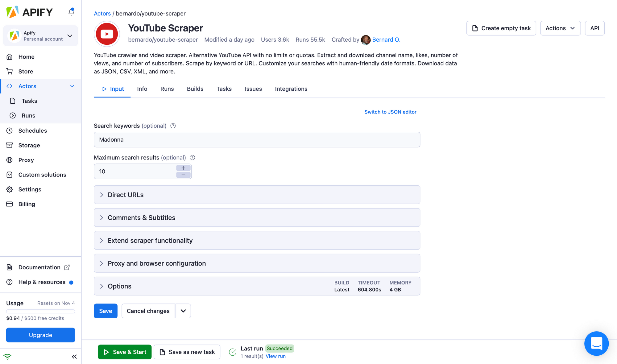617x364 pixels.
Task: Switch to JSON editor mode
Action: click(390, 112)
